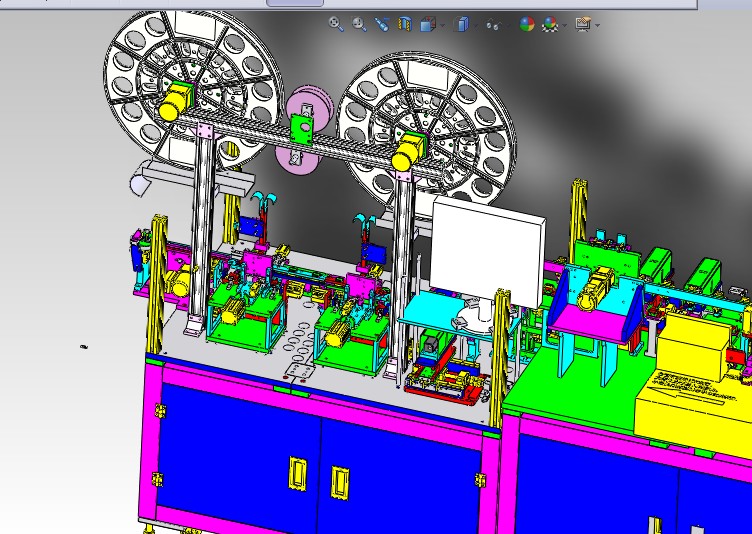This screenshot has height=534, width=752.
Task: Click the View Settings monitor icon
Action: [583, 24]
